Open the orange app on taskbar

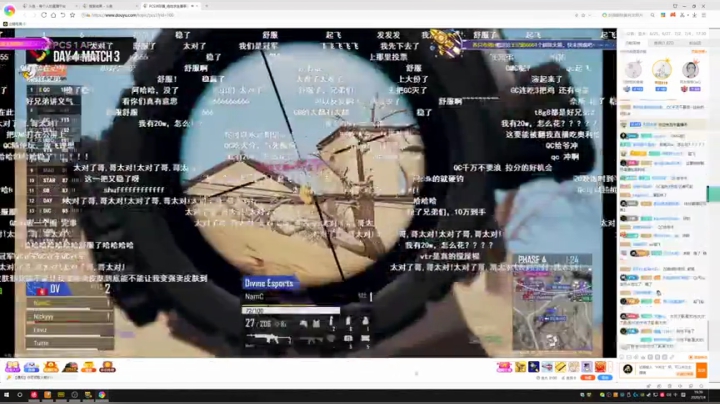pos(47,395)
